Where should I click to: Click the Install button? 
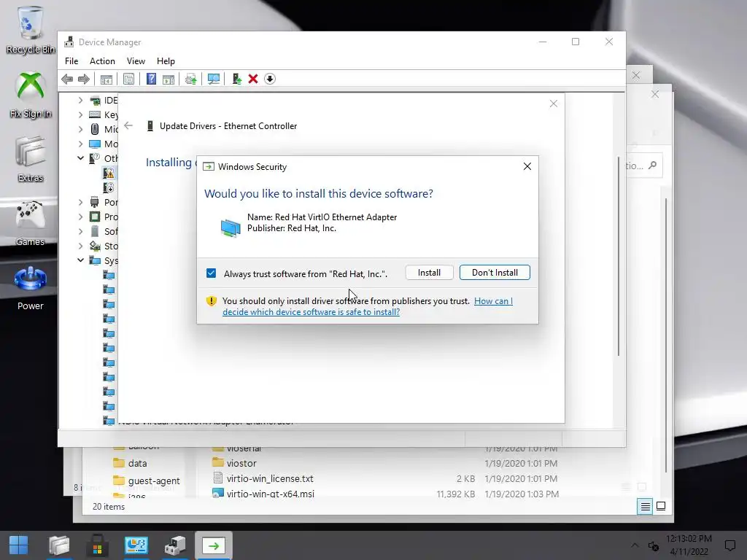click(x=429, y=273)
